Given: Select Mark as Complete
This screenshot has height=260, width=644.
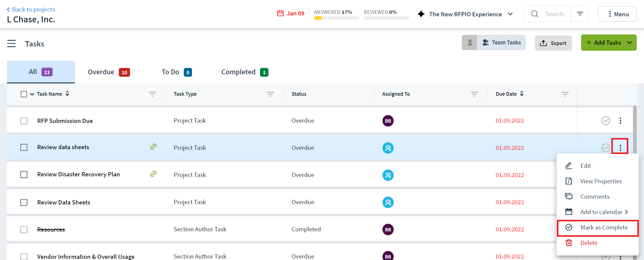Looking at the screenshot, I should coord(598,228).
